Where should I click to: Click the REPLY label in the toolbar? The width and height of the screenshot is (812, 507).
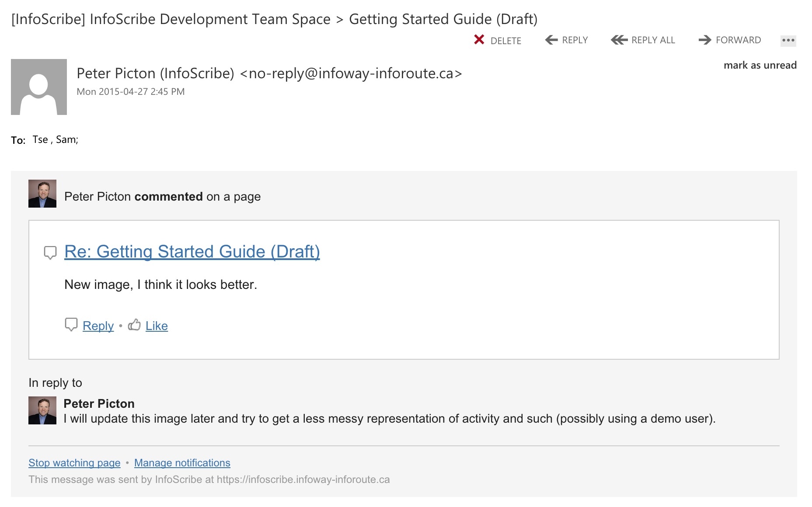pos(575,40)
